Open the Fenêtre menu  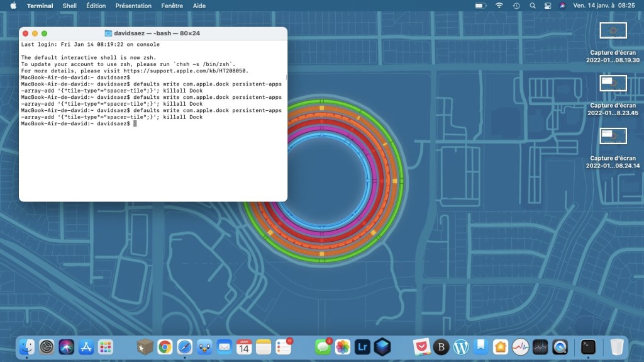(172, 6)
